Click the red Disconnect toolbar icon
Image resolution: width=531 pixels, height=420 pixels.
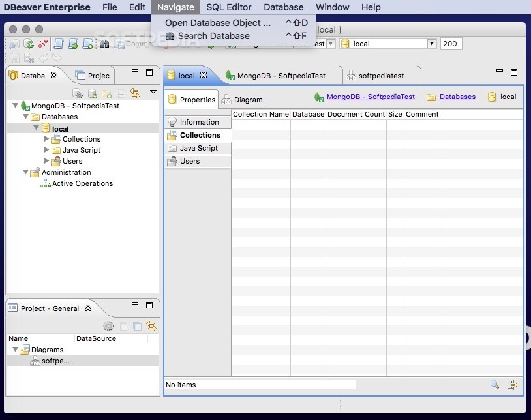coord(43,44)
